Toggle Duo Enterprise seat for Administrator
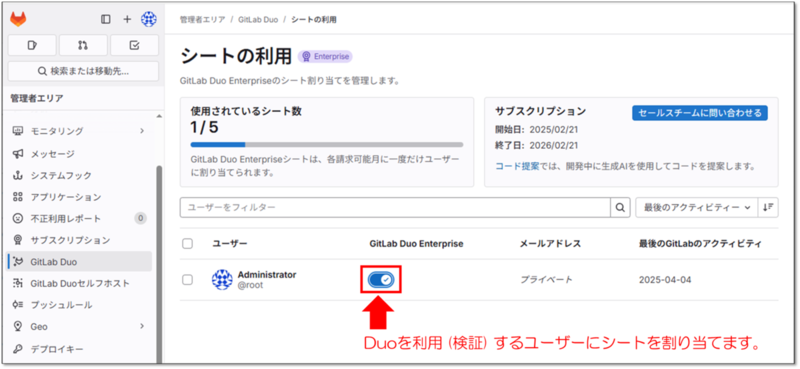The height and width of the screenshot is (369, 800). tap(381, 279)
